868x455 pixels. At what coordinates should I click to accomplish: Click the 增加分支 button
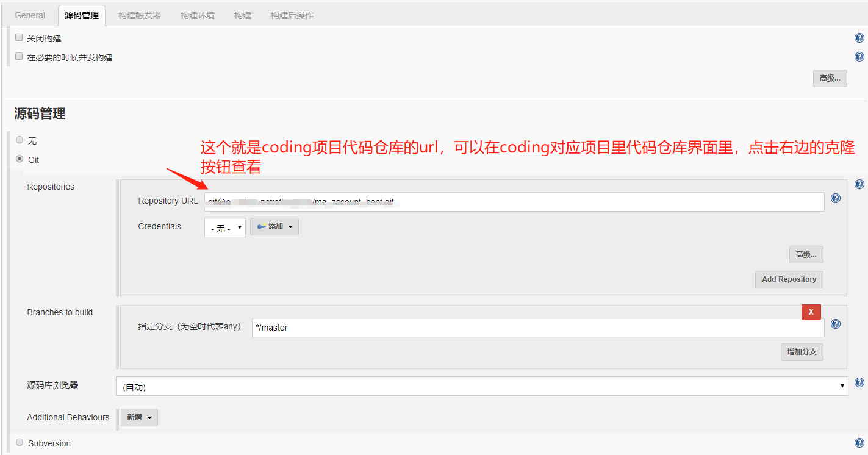pyautogui.click(x=802, y=352)
